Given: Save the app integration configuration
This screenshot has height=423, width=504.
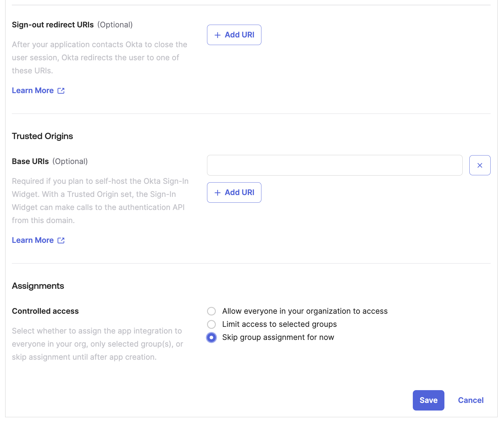Looking at the screenshot, I should click(x=428, y=400).
